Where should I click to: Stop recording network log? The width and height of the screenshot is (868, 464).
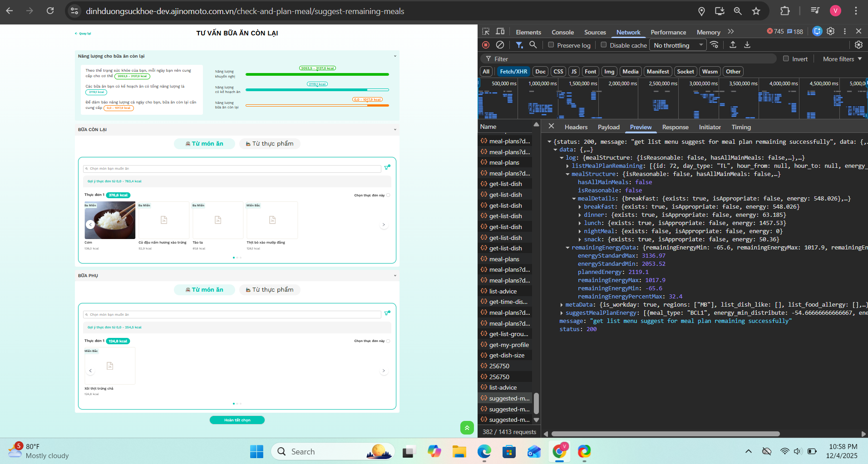(486, 45)
